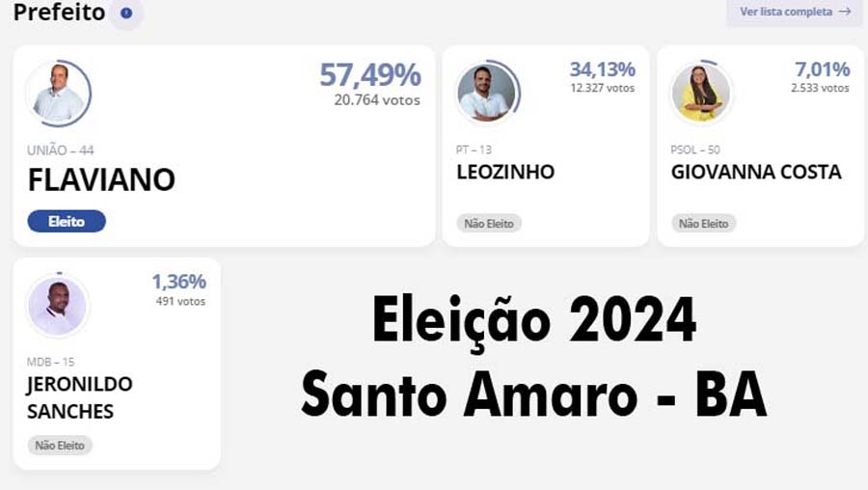868x490 pixels.
Task: Click the 7,01% vote percentage
Action: [822, 69]
